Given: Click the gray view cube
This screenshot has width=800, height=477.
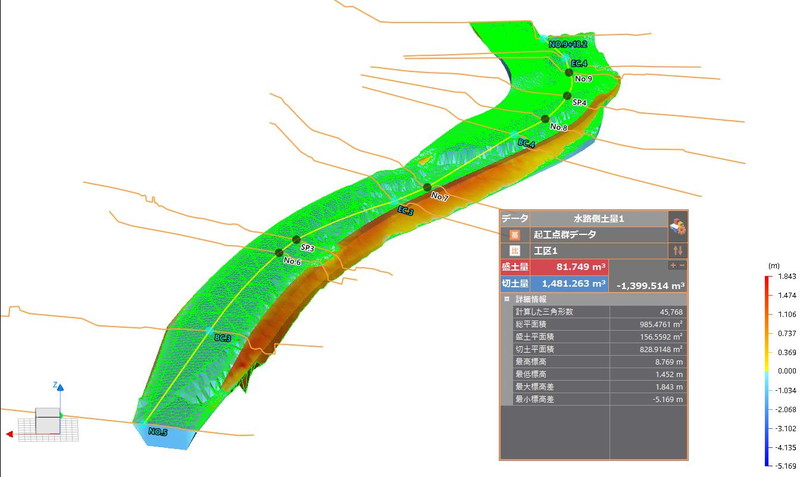Looking at the screenshot, I should click(x=47, y=418).
